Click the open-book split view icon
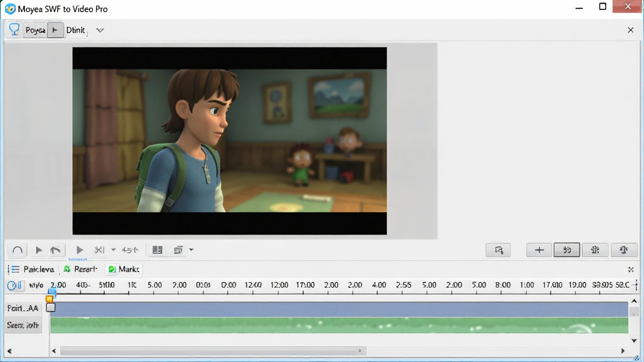This screenshot has width=644, height=362. [x=157, y=250]
